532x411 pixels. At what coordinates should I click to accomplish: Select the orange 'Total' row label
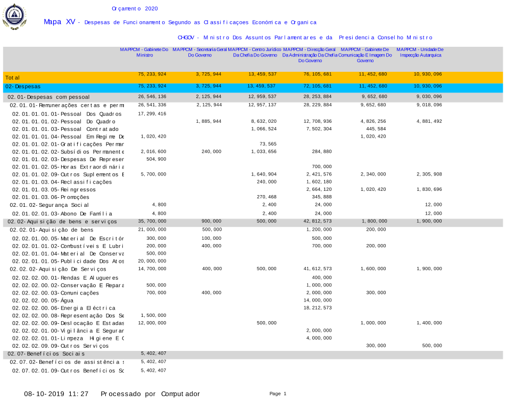[13, 78]
